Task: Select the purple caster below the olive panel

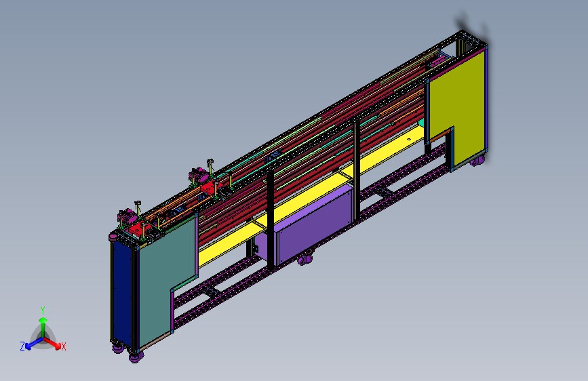Action: pyautogui.click(x=477, y=161)
